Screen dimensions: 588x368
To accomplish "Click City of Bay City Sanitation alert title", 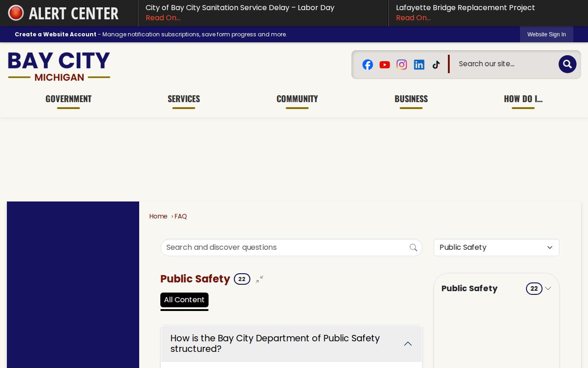I will click(x=240, y=8).
